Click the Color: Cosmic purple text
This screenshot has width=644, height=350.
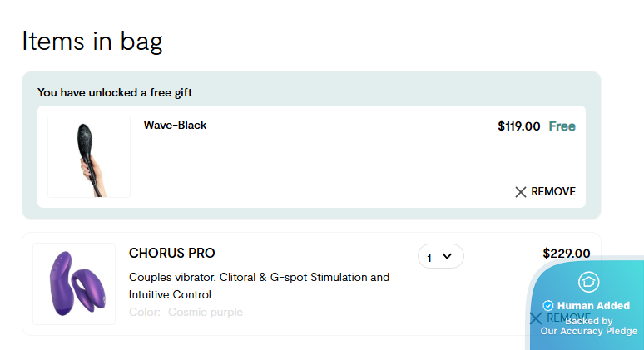coord(186,313)
